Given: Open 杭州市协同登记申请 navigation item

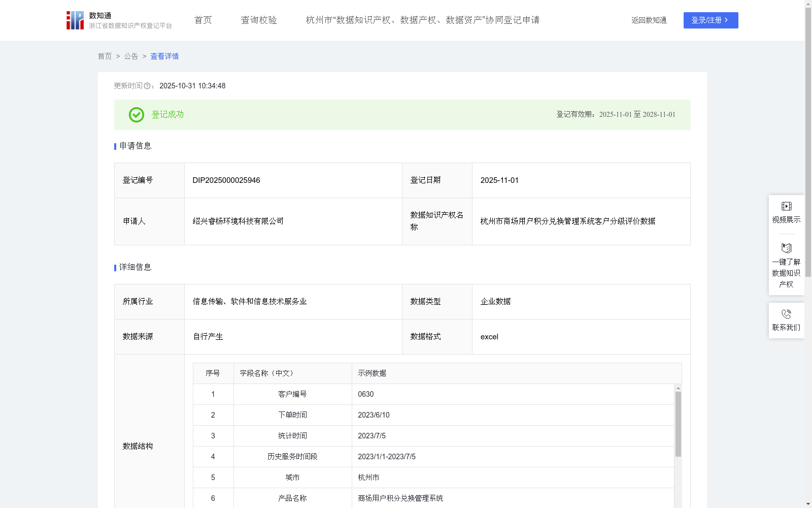Looking at the screenshot, I should pyautogui.click(x=423, y=20).
